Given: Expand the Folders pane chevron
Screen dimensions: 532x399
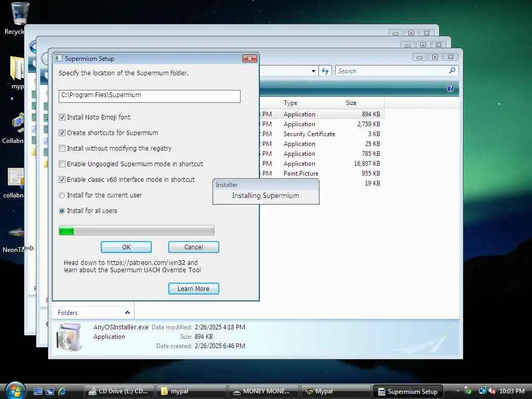Looking at the screenshot, I should click(127, 312).
